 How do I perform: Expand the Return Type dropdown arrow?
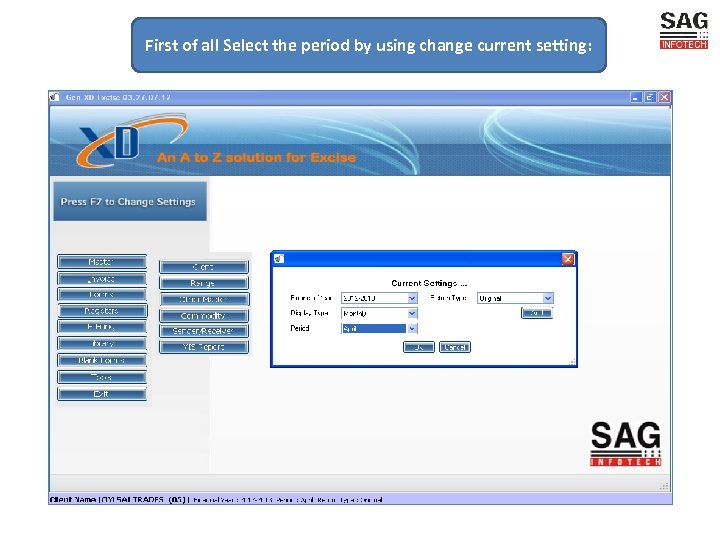(547, 298)
